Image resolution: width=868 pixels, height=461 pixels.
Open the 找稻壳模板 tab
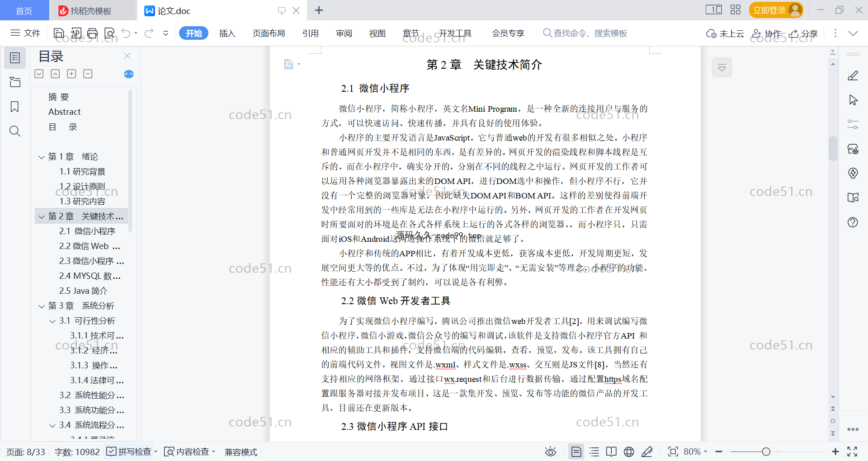coord(93,10)
